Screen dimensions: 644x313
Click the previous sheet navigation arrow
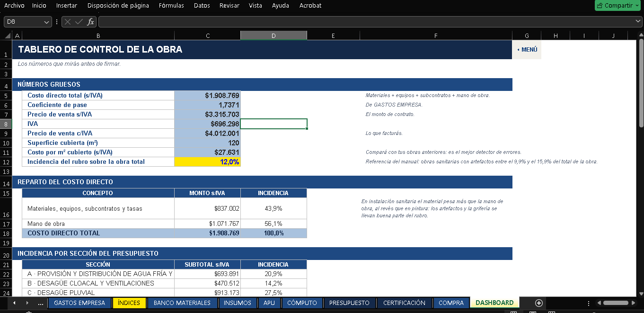click(x=14, y=303)
